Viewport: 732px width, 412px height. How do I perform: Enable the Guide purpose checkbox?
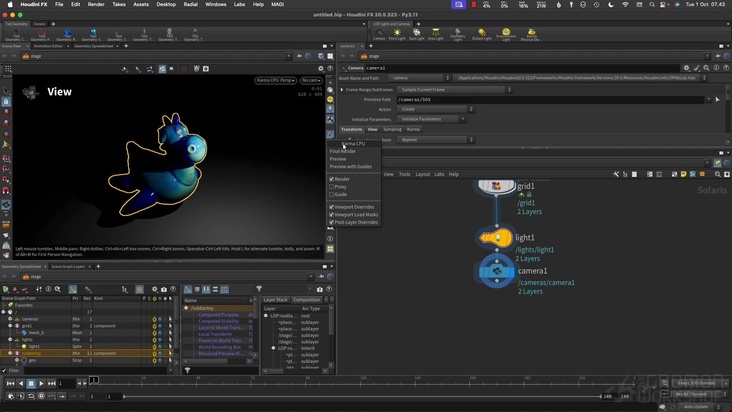[331, 194]
